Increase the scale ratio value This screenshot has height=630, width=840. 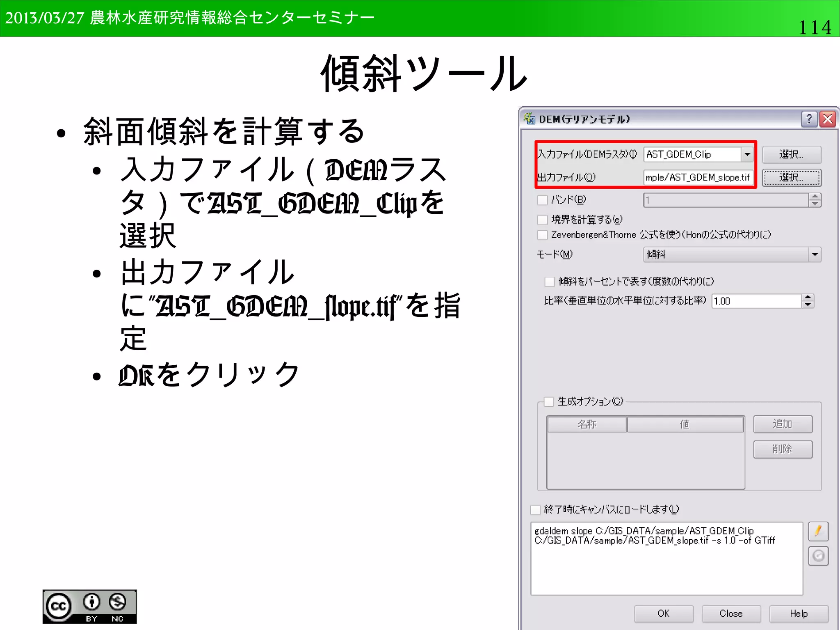pyautogui.click(x=808, y=297)
